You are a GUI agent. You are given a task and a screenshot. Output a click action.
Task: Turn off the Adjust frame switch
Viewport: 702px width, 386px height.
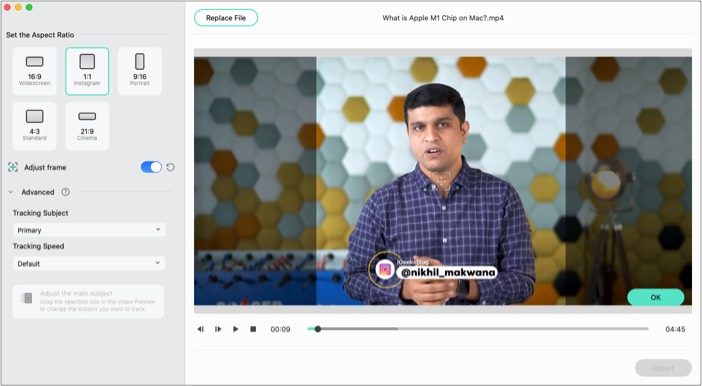click(x=151, y=167)
